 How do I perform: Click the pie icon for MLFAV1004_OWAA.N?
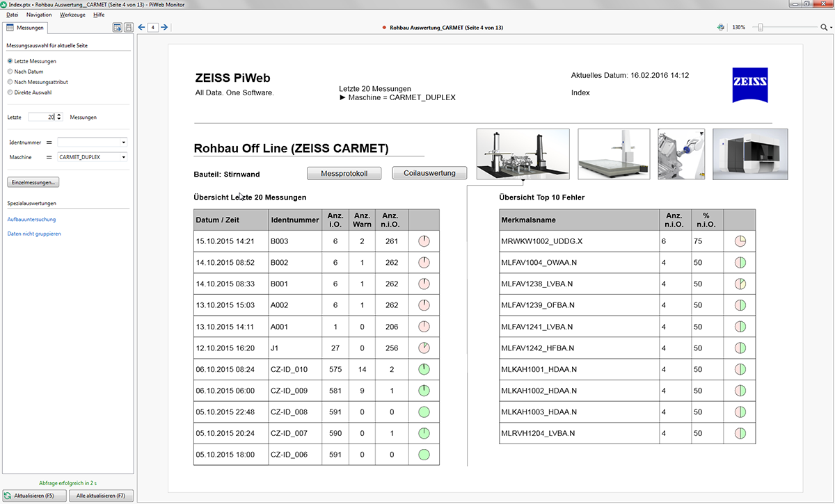tap(740, 263)
